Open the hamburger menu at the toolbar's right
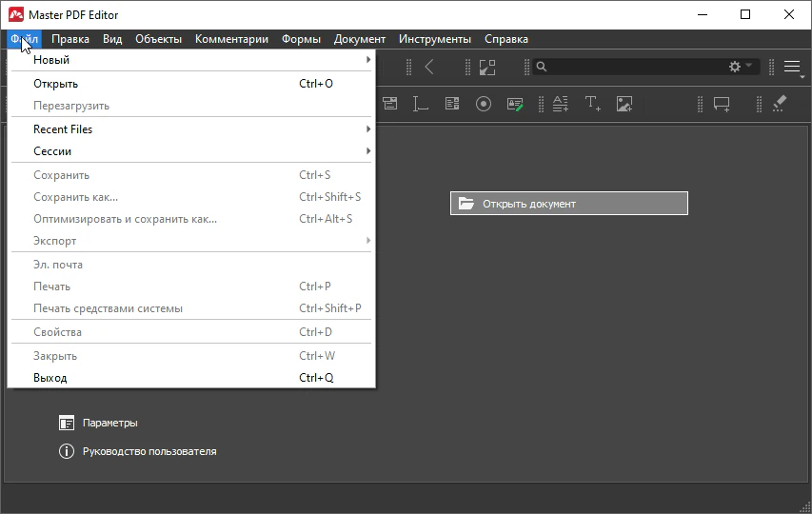Viewport: 812px width, 514px height. pos(792,67)
